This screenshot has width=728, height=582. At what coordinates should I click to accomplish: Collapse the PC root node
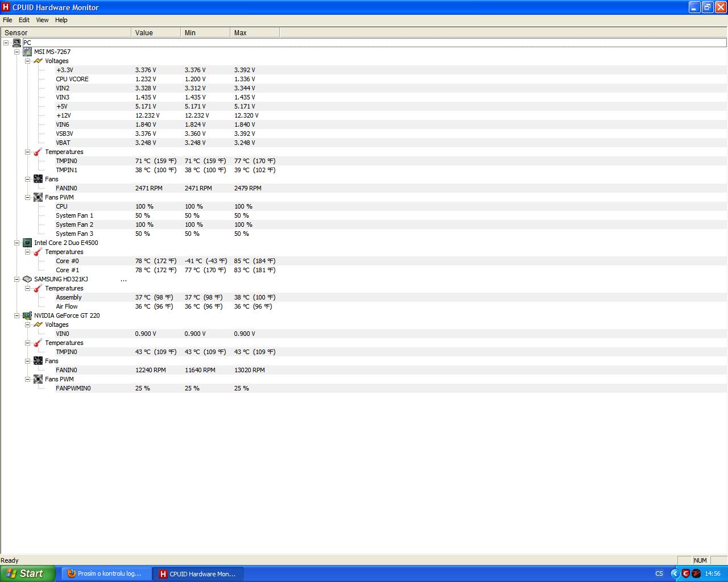(x=6, y=43)
